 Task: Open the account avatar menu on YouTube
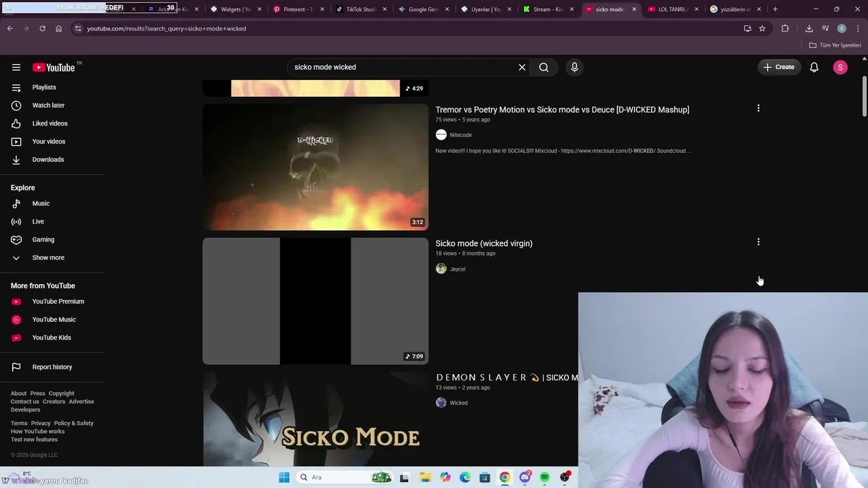[840, 67]
